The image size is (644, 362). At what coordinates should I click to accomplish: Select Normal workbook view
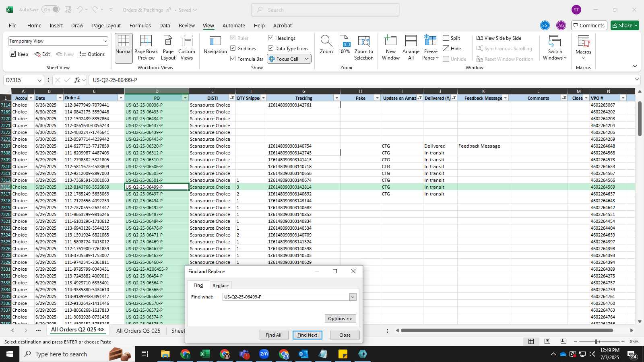point(124,48)
